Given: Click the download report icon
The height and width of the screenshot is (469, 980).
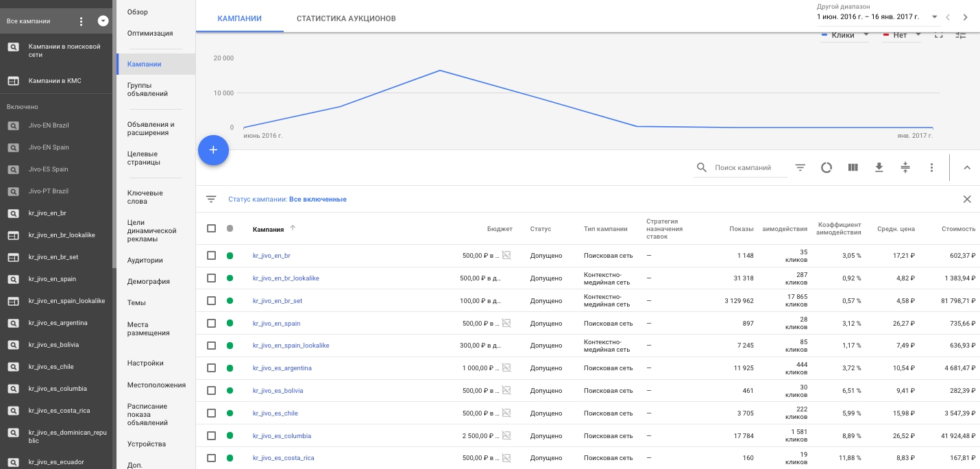Looking at the screenshot, I should click(x=879, y=167).
